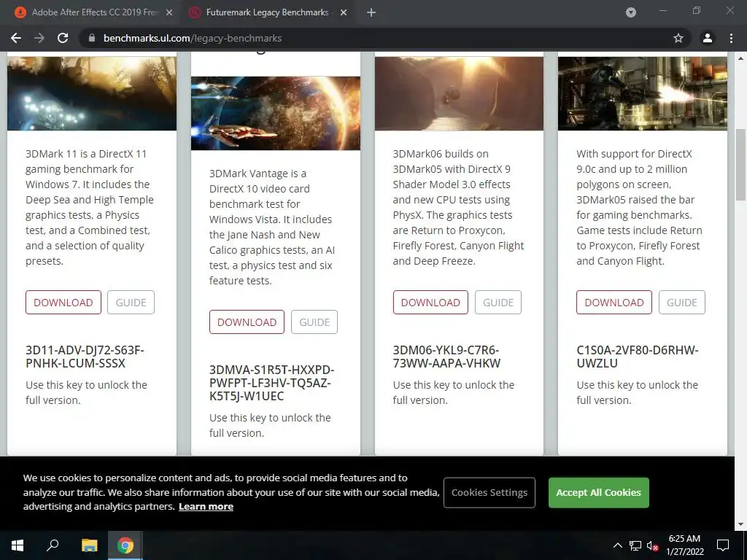
Task: Click the page vertical scrollbar thumb
Action: (x=740, y=164)
